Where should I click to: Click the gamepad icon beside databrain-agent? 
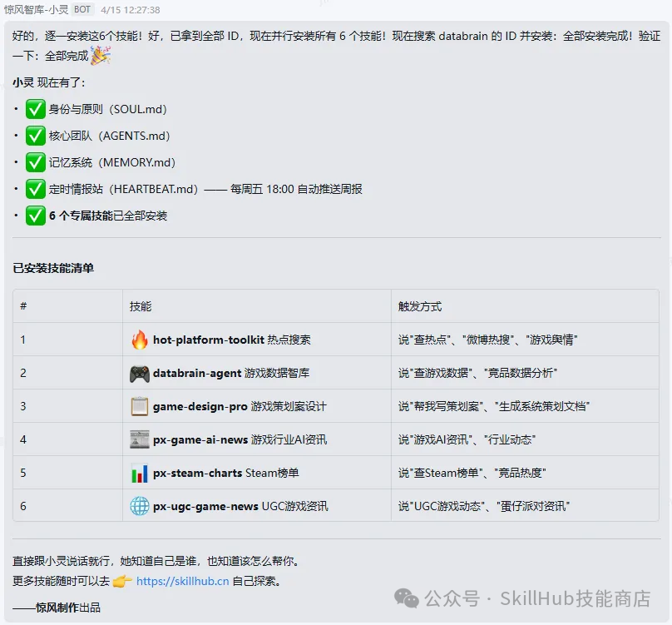click(139, 374)
